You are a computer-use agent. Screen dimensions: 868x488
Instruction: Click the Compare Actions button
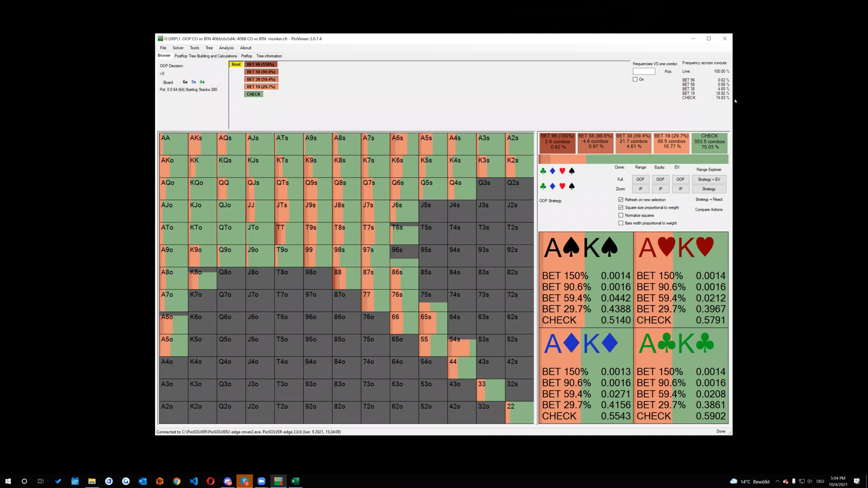708,210
